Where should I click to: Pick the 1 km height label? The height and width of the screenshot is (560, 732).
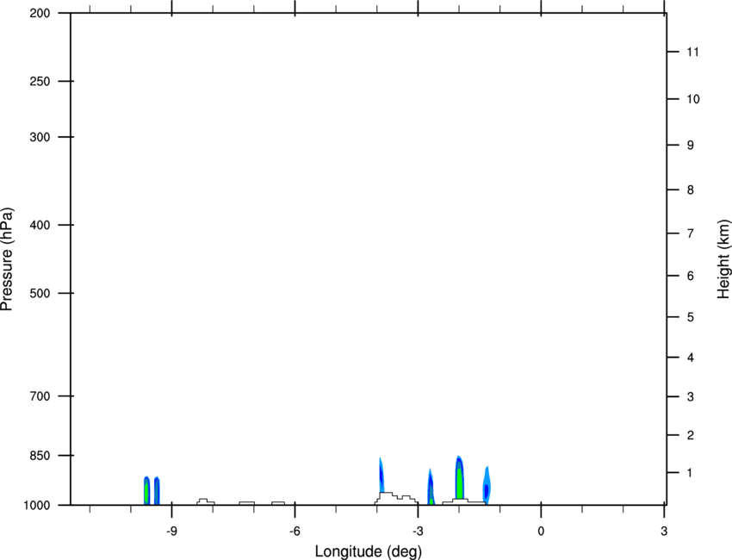point(691,473)
